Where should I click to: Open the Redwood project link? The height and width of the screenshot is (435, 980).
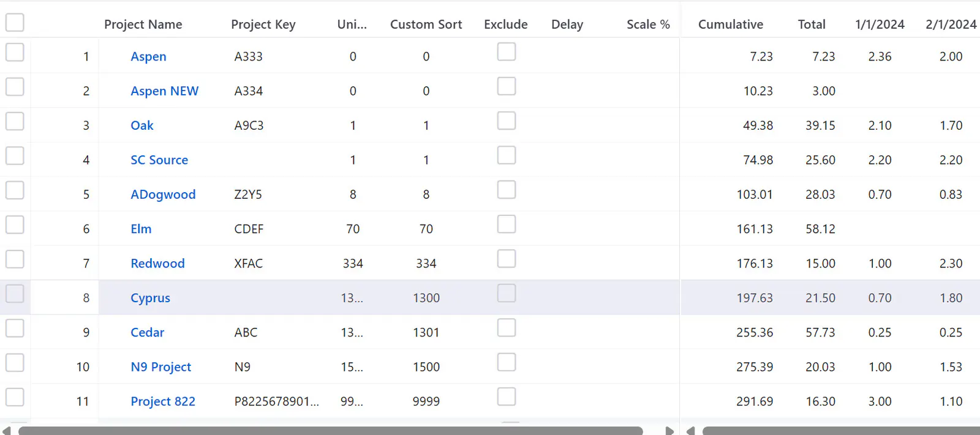pyautogui.click(x=157, y=264)
